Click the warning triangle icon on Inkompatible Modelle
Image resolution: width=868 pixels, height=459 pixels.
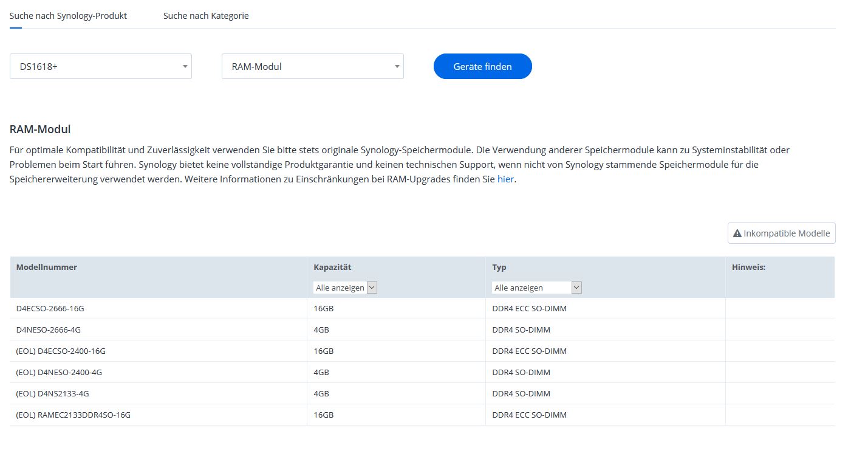737,233
